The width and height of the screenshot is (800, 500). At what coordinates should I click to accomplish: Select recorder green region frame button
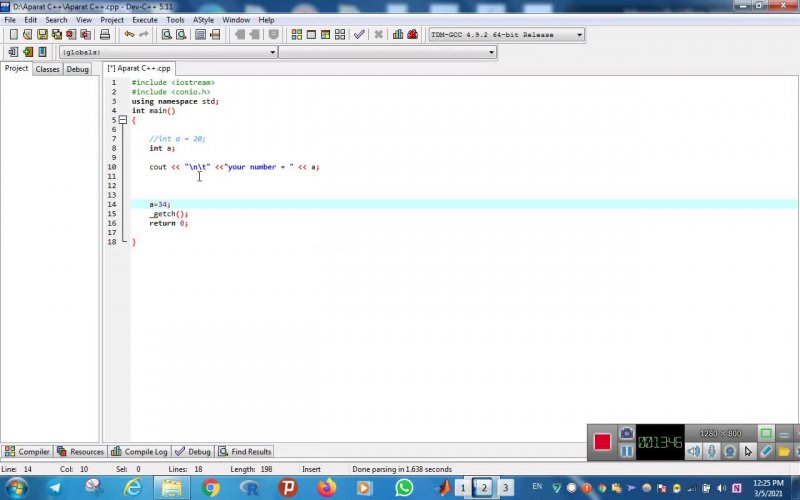766,434
